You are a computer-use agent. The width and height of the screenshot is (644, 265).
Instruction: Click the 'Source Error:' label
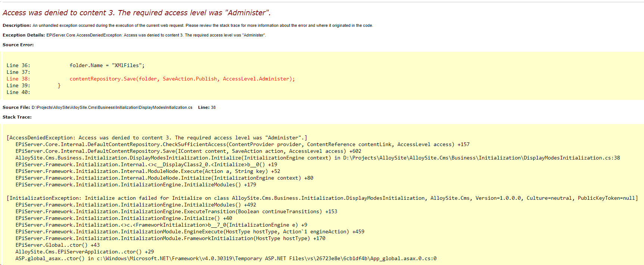tap(18, 45)
